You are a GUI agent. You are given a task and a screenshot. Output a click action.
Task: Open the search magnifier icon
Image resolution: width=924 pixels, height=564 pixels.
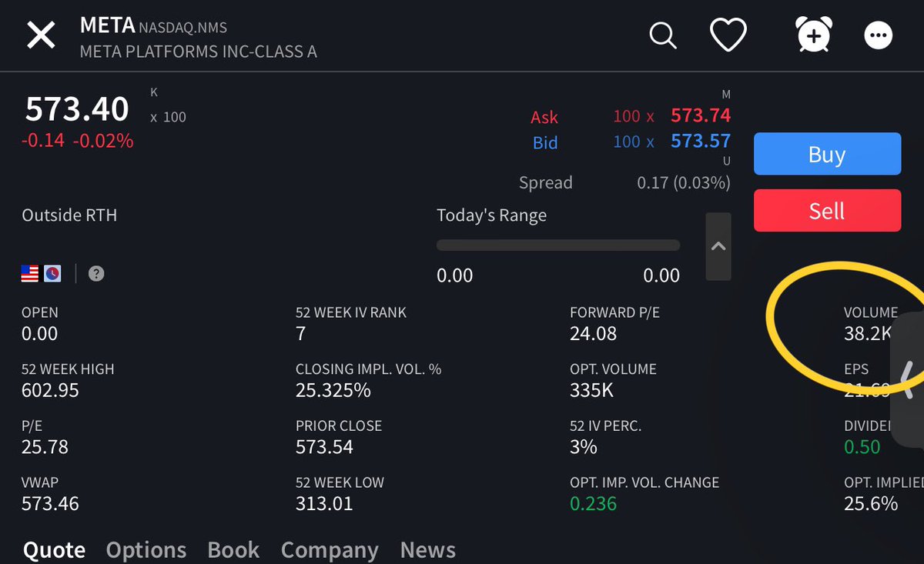click(662, 35)
